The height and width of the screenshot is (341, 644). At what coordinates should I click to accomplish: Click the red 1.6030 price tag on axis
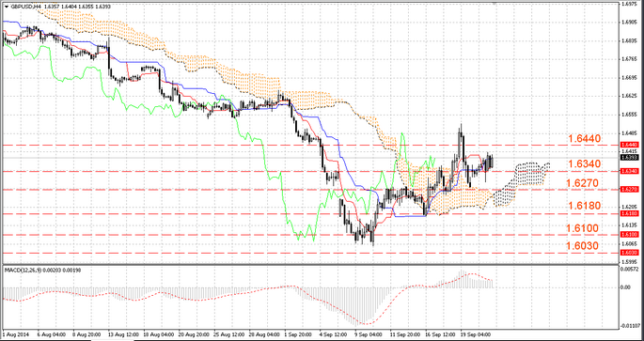point(630,253)
